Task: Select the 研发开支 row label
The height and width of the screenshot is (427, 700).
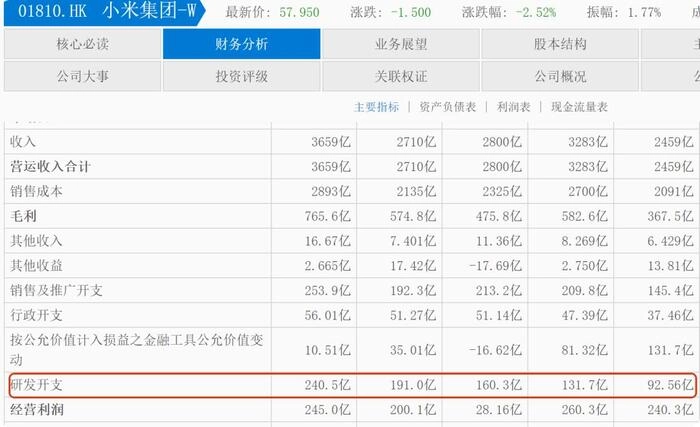Action: click(37, 385)
